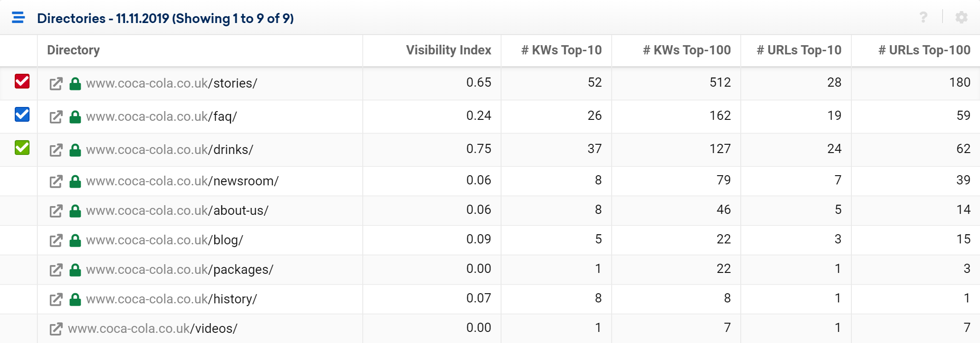This screenshot has height=343, width=980.
Task: Sort by # KWs Top-100 column header
Action: (687, 50)
